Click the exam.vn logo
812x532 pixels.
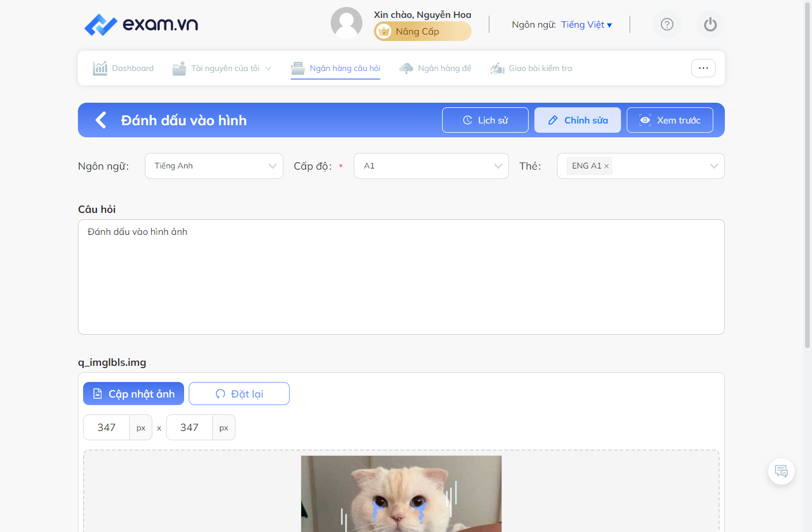(x=141, y=24)
